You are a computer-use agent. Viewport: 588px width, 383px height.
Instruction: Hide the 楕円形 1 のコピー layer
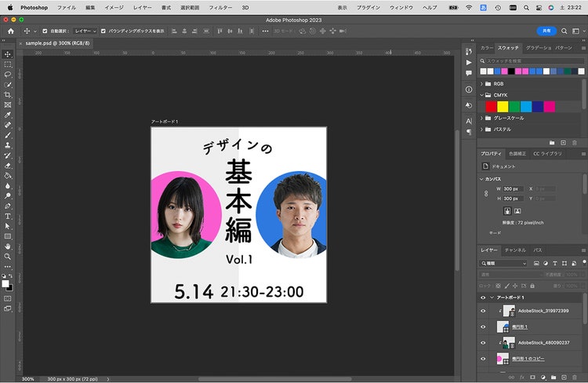click(483, 359)
